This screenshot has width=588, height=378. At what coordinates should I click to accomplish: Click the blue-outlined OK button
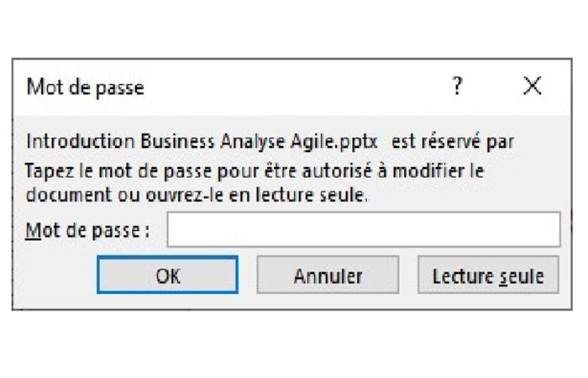pyautogui.click(x=168, y=275)
